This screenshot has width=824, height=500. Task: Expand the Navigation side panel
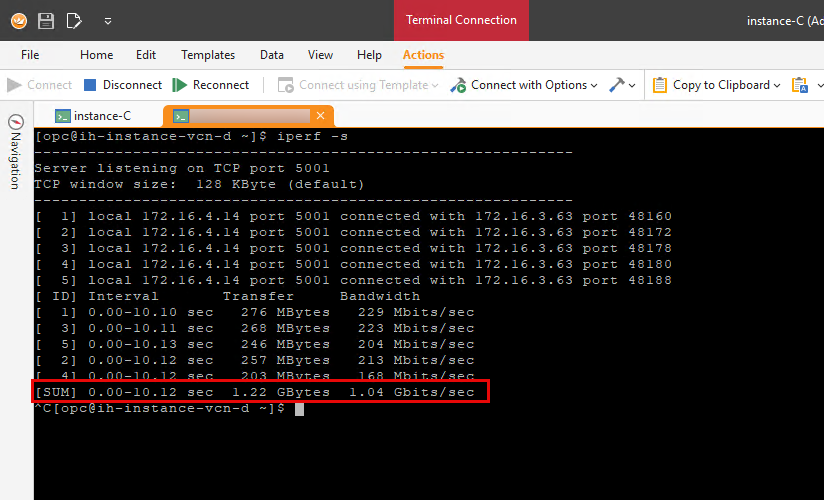pyautogui.click(x=15, y=150)
